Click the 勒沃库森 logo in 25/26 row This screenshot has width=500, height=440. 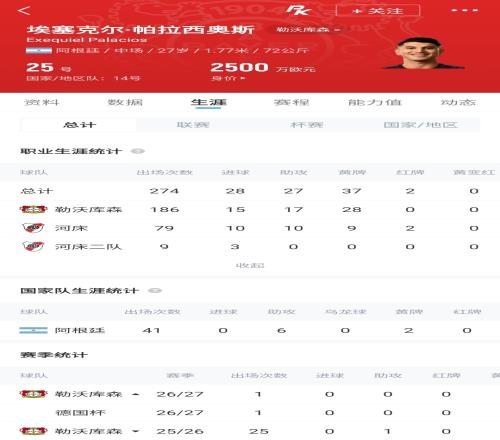click(33, 431)
